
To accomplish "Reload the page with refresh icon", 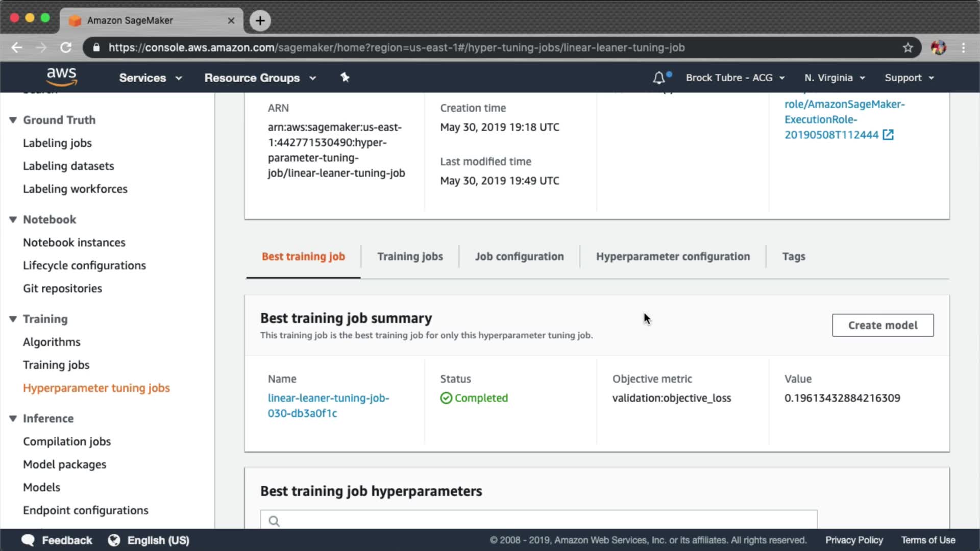I will tap(66, 48).
